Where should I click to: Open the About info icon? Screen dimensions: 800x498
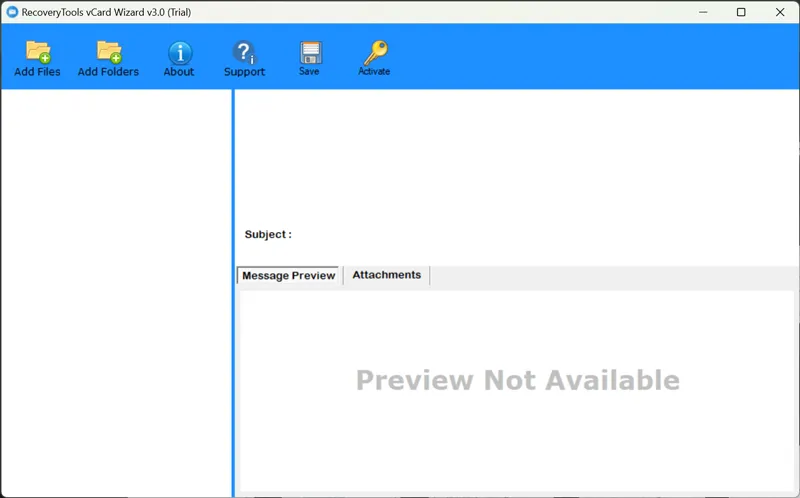click(179, 52)
